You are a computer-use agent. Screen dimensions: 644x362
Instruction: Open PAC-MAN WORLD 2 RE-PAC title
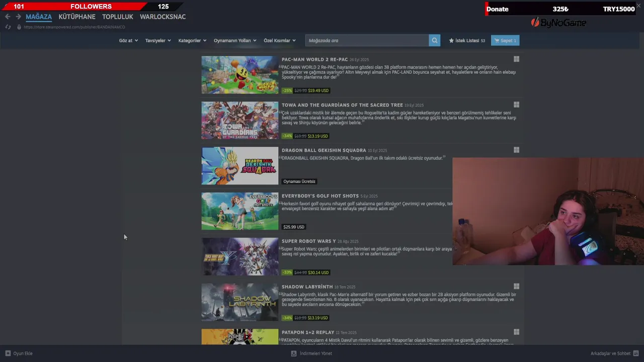pyautogui.click(x=314, y=59)
